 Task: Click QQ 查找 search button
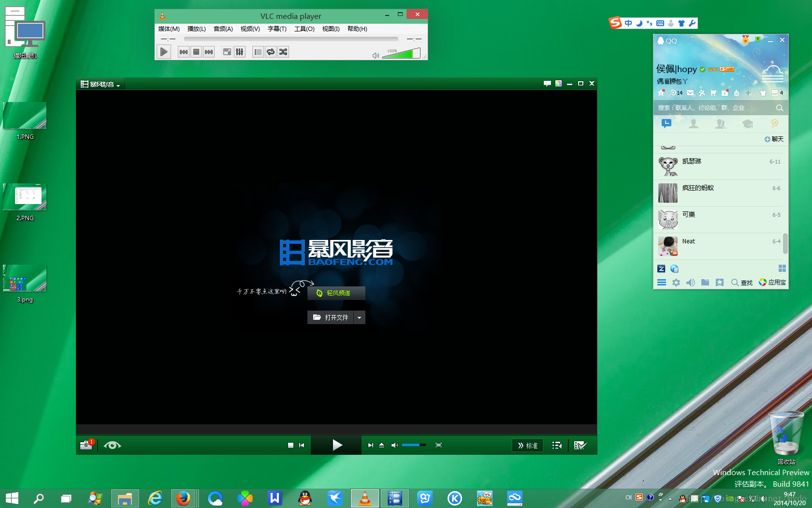(742, 283)
